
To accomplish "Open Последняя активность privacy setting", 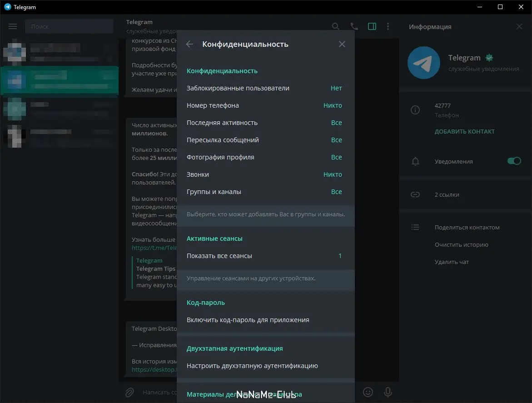I will [264, 123].
